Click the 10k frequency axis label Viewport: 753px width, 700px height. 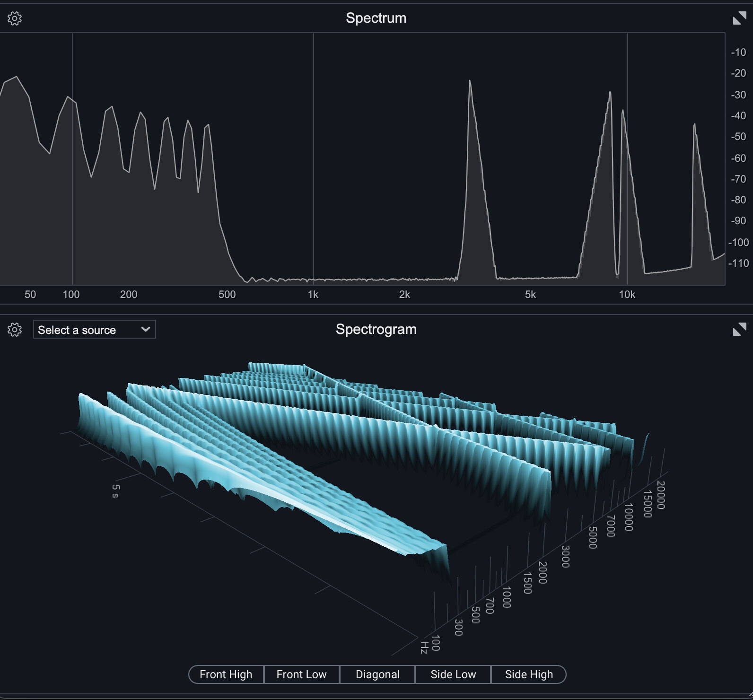coord(627,295)
